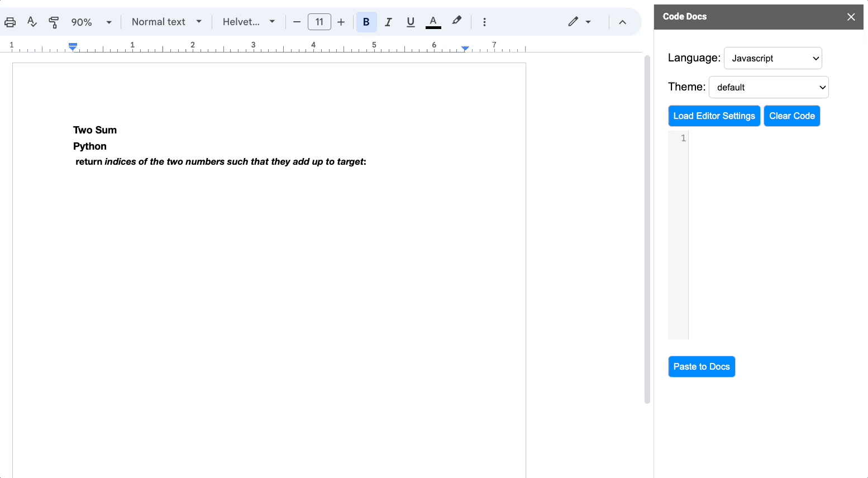Expand the Language Javascript selector
This screenshot has height=478, width=868.
click(x=772, y=58)
